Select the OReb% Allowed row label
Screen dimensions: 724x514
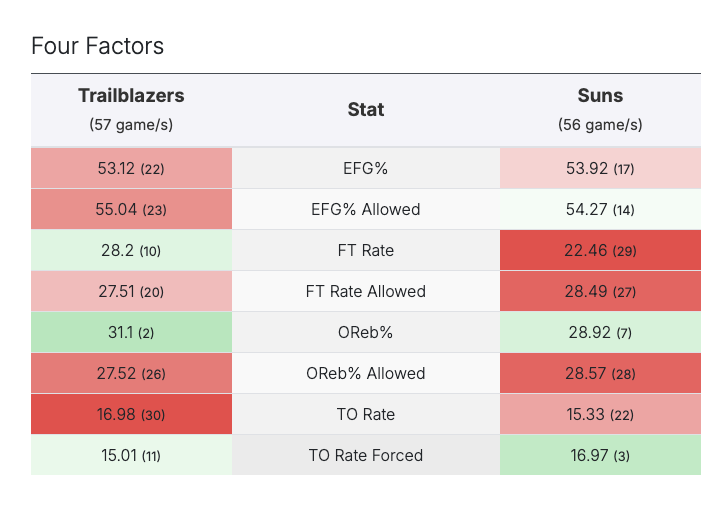(x=365, y=374)
